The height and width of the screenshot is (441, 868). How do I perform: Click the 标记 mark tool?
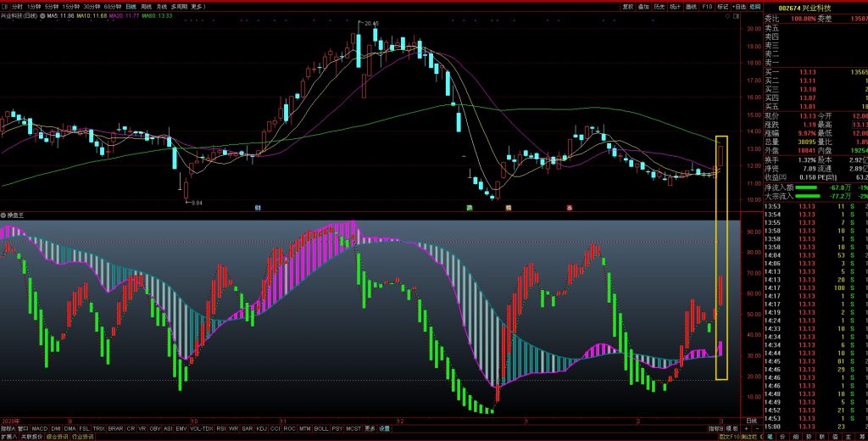(x=722, y=6)
